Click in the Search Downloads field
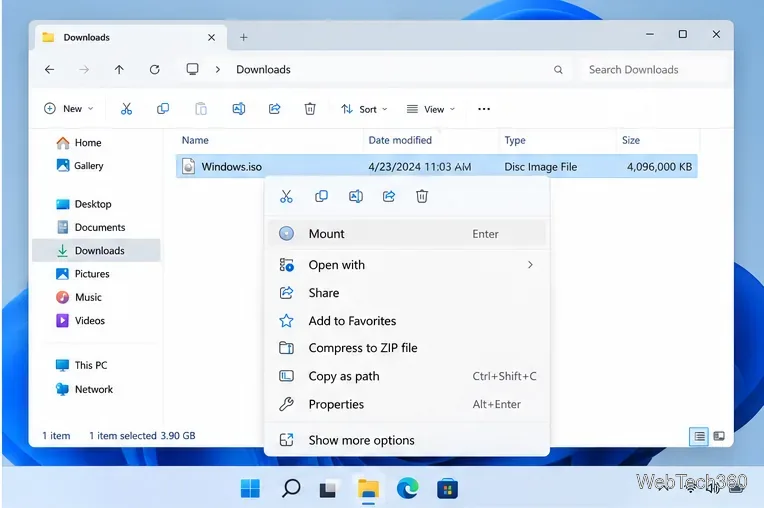764x508 pixels. pyautogui.click(x=653, y=70)
